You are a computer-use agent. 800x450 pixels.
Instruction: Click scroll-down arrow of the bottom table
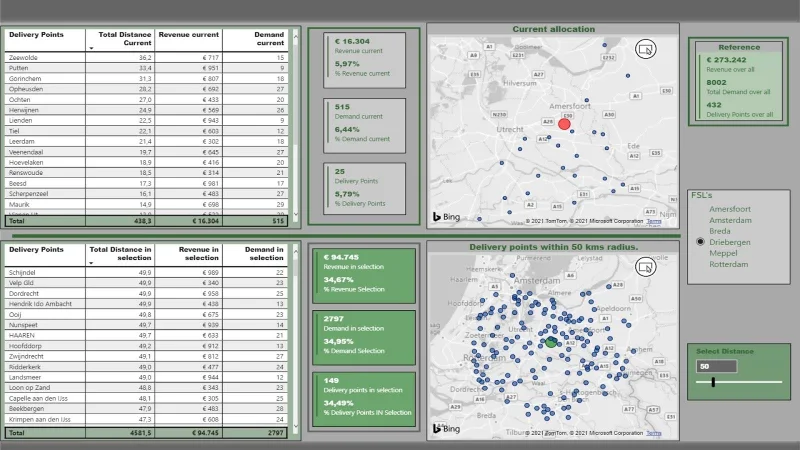[295, 426]
